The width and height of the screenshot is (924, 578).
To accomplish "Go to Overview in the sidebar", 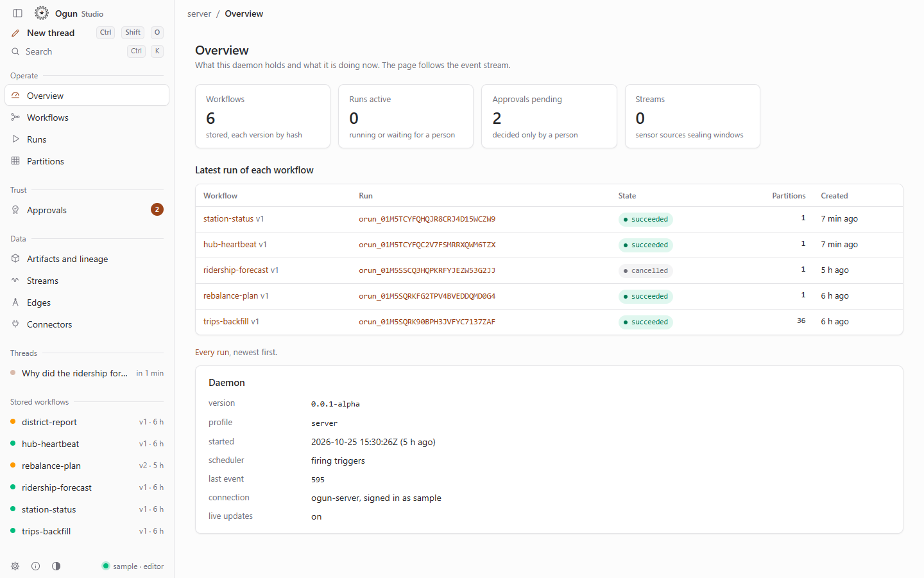I will pos(87,96).
